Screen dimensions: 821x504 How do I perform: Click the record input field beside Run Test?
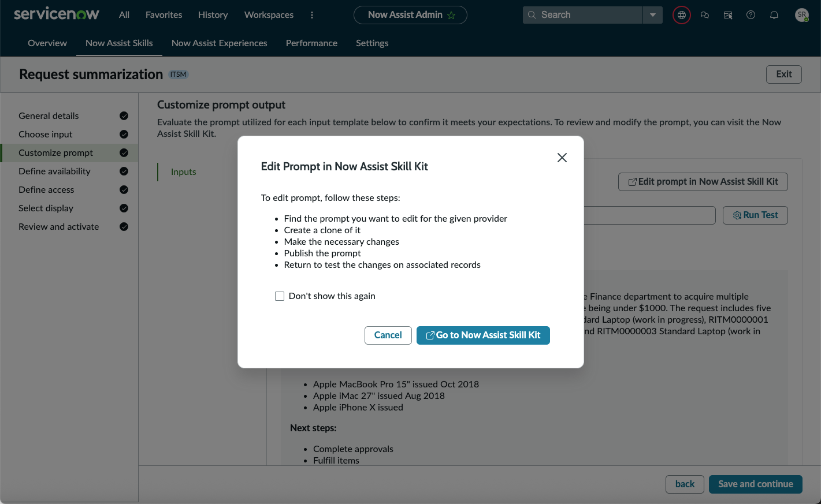pos(649,215)
